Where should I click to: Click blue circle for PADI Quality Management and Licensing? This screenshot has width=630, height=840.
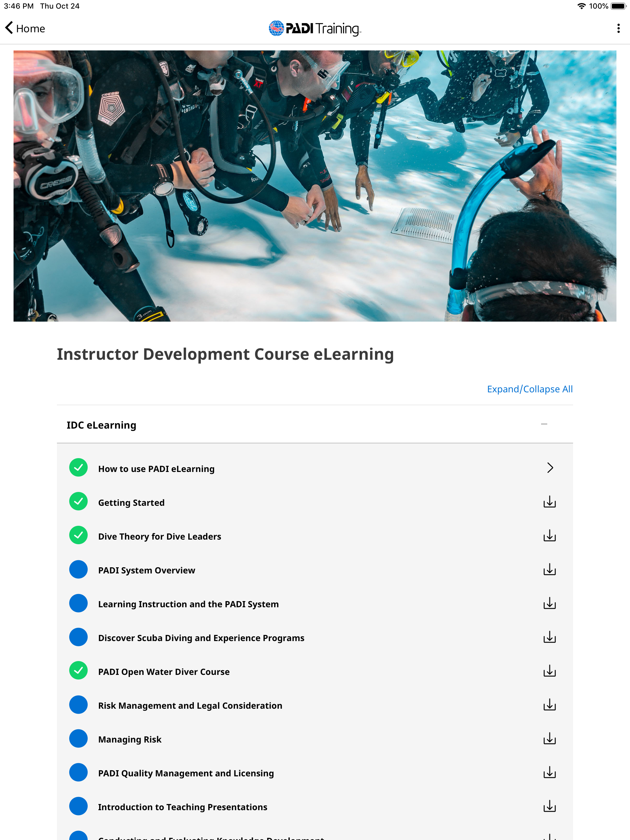coord(78,772)
